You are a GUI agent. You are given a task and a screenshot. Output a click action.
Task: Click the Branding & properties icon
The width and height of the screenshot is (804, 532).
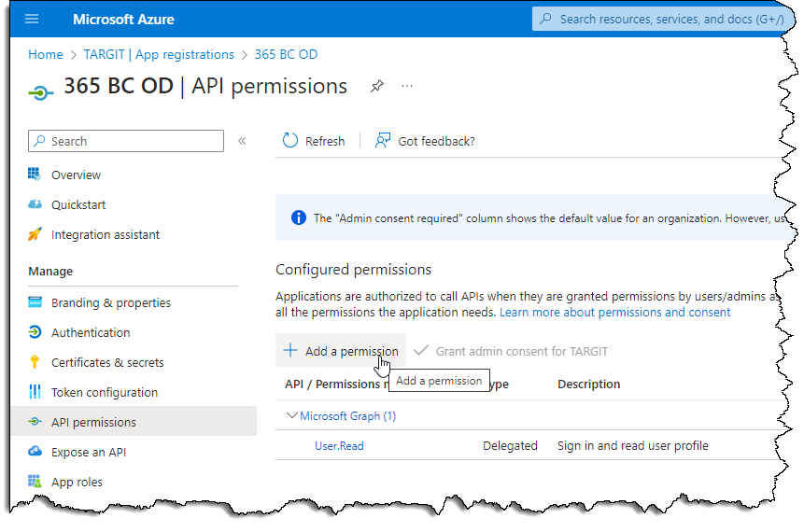[35, 301]
